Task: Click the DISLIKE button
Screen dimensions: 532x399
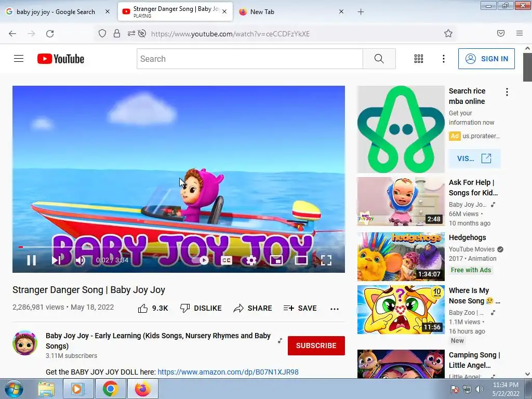Action: [x=201, y=308]
